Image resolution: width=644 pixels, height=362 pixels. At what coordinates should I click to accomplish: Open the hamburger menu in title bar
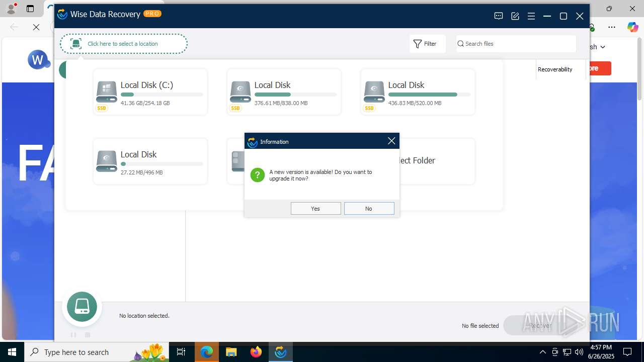coord(531,16)
